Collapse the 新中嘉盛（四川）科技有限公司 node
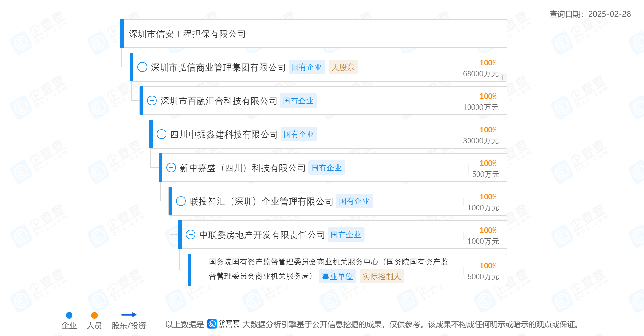Image resolution: width=644 pixels, height=336 pixels. [171, 168]
